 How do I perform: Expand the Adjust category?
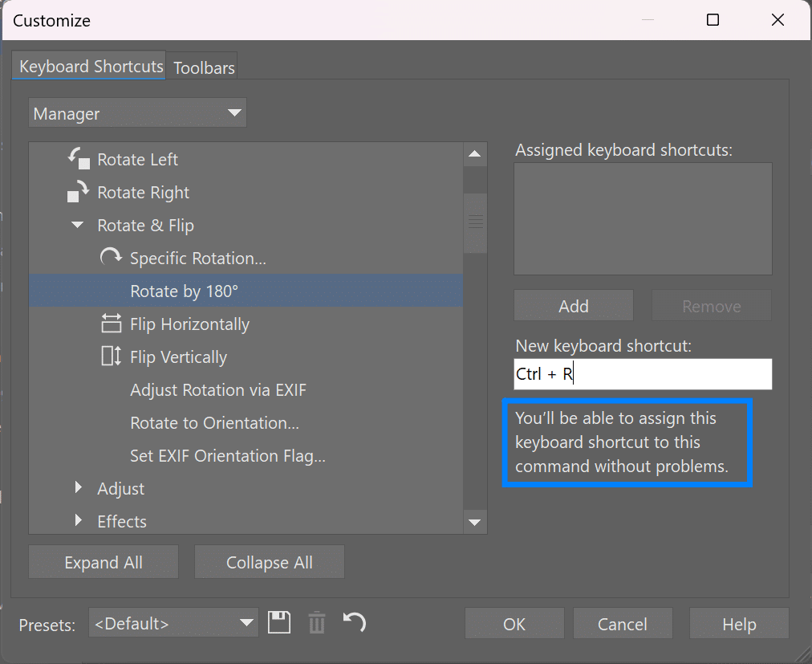[x=78, y=487]
